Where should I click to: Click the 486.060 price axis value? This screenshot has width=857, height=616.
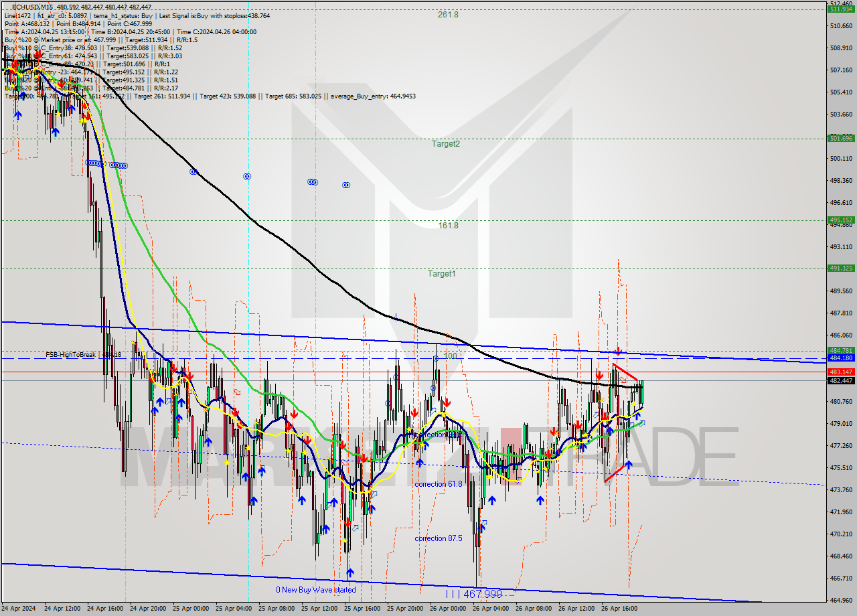pyautogui.click(x=841, y=335)
